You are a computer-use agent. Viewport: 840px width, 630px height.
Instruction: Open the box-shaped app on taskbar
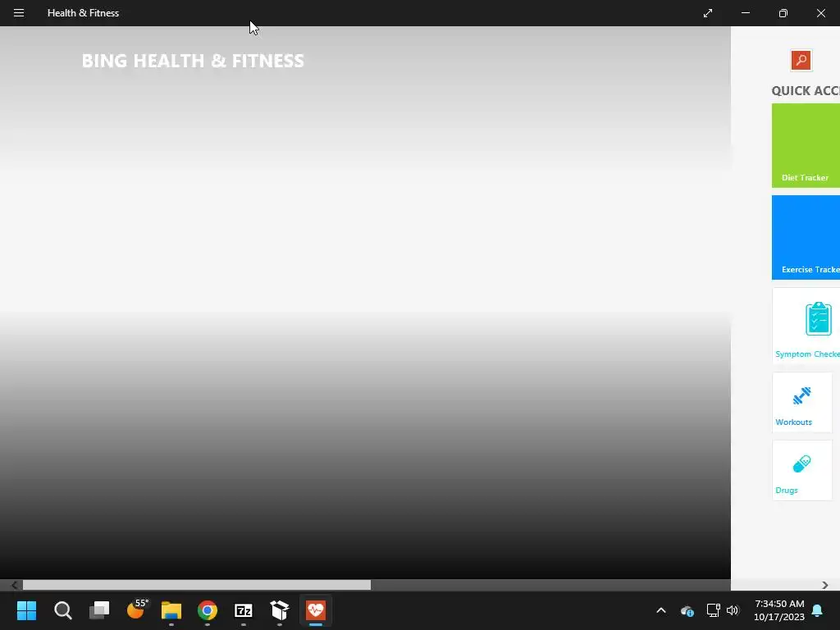pyautogui.click(x=280, y=610)
